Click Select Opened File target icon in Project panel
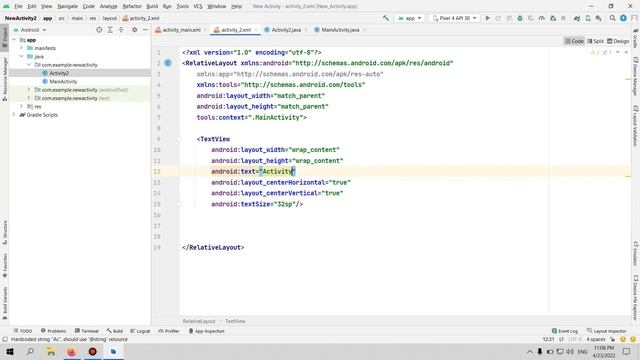Image resolution: width=640 pixels, height=360 pixels. click(99, 30)
